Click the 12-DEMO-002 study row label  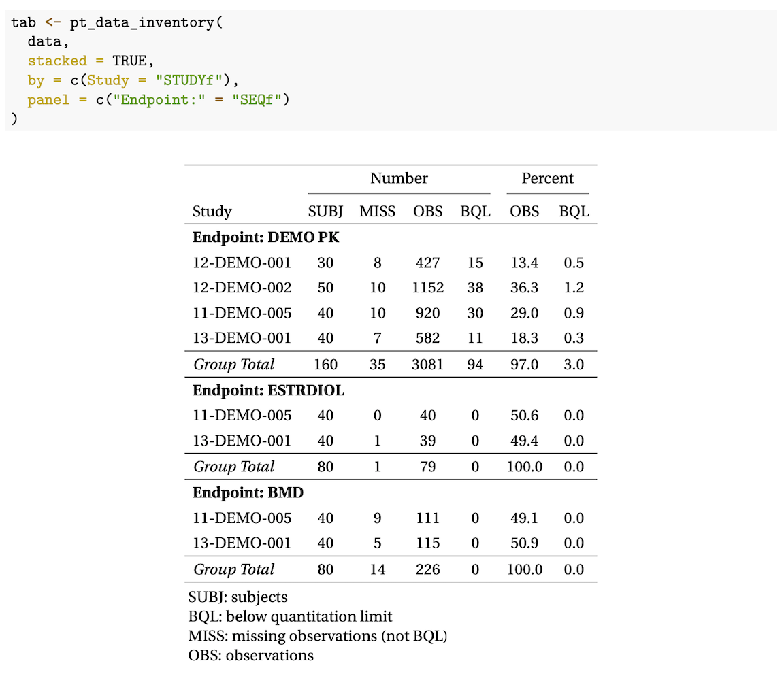point(242,288)
